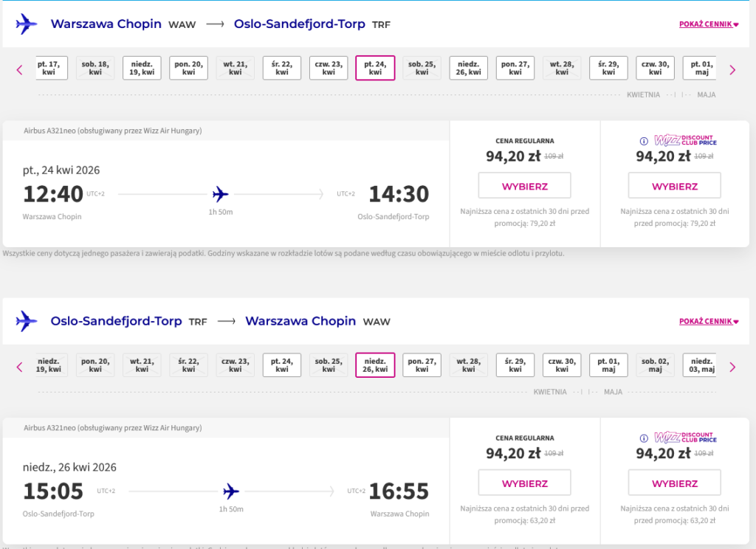This screenshot has height=549, width=756.
Task: Click the airplane icon beside Warszawa Chopin header
Action: point(27,24)
